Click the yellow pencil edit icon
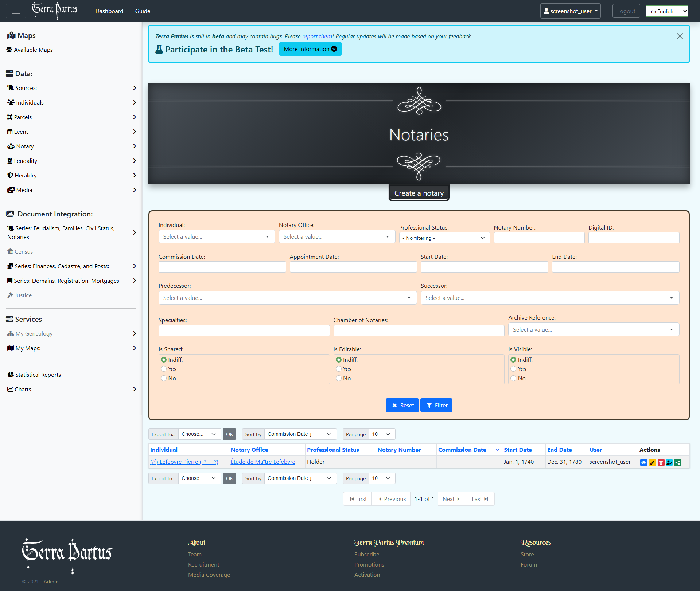Image resolution: width=700 pixels, height=591 pixels. pos(652,463)
